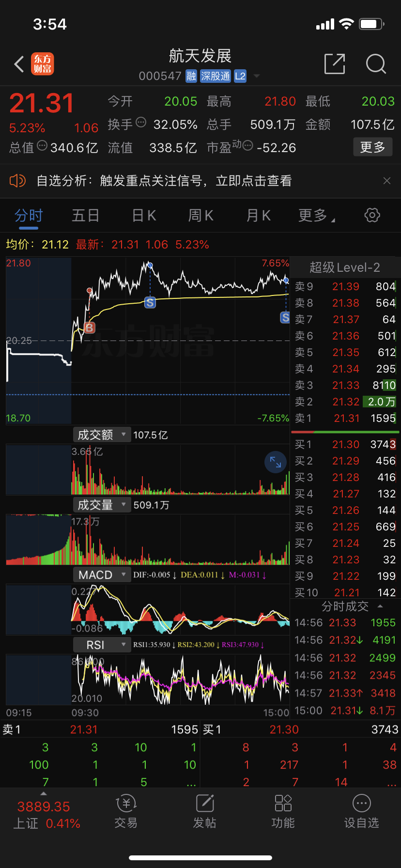The image size is (401, 868).
Task: Tap the main 分时 price chart
Action: [148, 341]
